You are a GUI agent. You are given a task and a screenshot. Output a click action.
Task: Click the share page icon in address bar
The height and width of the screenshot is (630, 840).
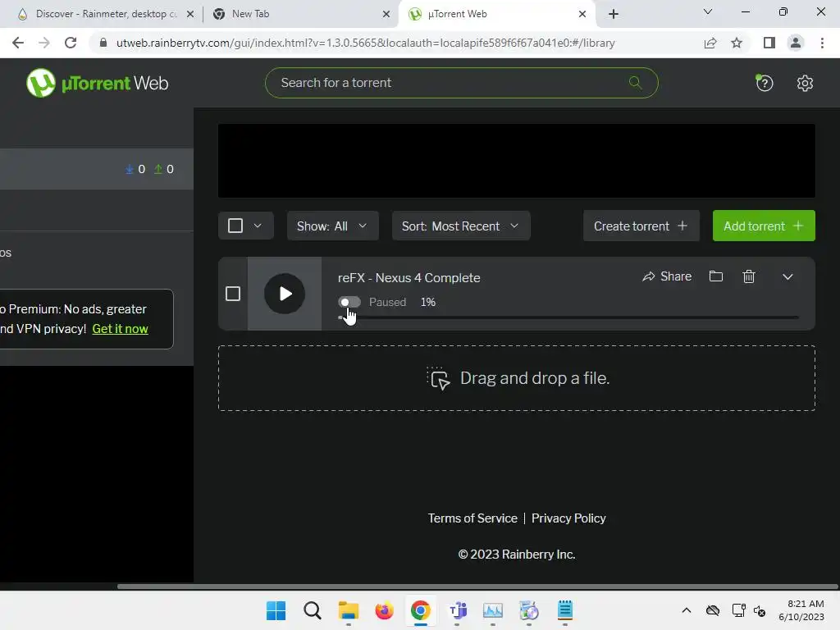tap(710, 43)
